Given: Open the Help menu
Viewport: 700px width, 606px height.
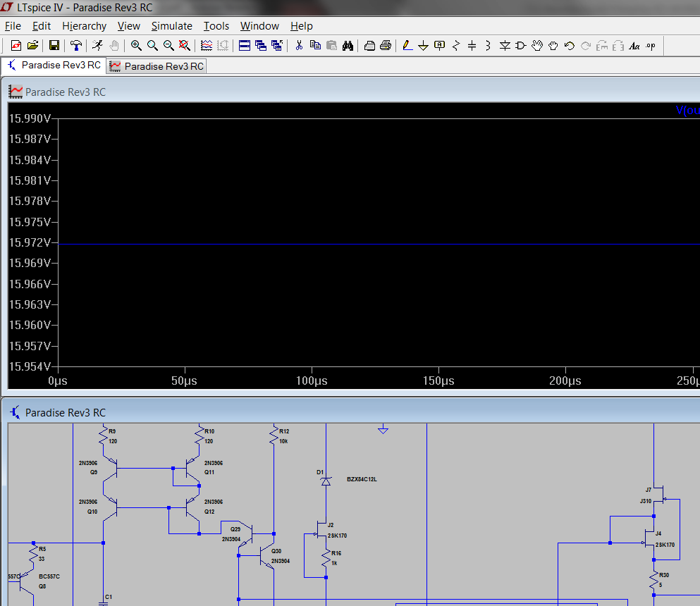Looking at the screenshot, I should pyautogui.click(x=302, y=26).
